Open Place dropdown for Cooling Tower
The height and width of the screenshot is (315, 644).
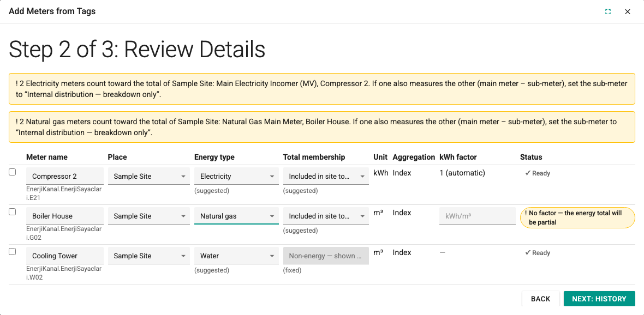click(148, 256)
